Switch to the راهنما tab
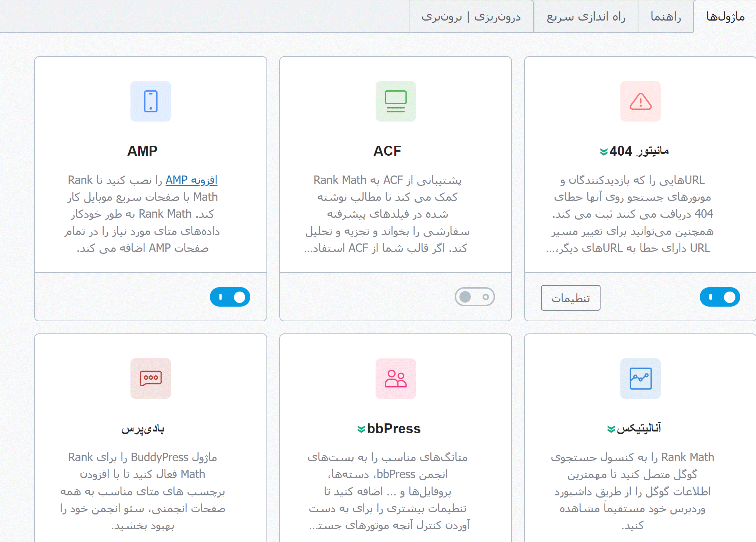756x542 pixels. 666,17
